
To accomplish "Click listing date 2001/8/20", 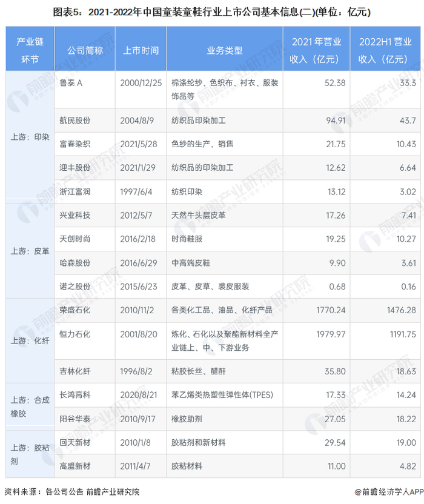I will (x=139, y=334).
